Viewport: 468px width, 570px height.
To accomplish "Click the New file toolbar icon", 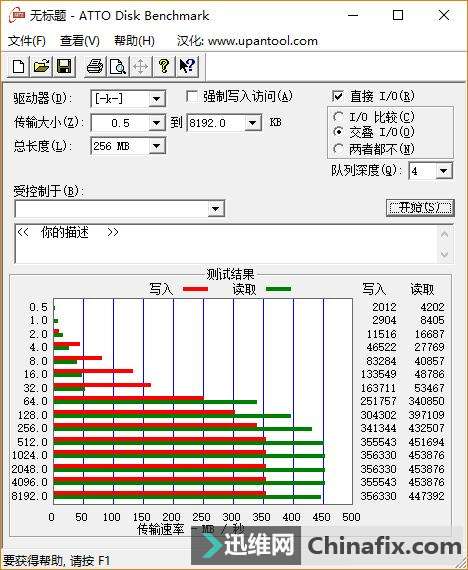I will [19, 67].
